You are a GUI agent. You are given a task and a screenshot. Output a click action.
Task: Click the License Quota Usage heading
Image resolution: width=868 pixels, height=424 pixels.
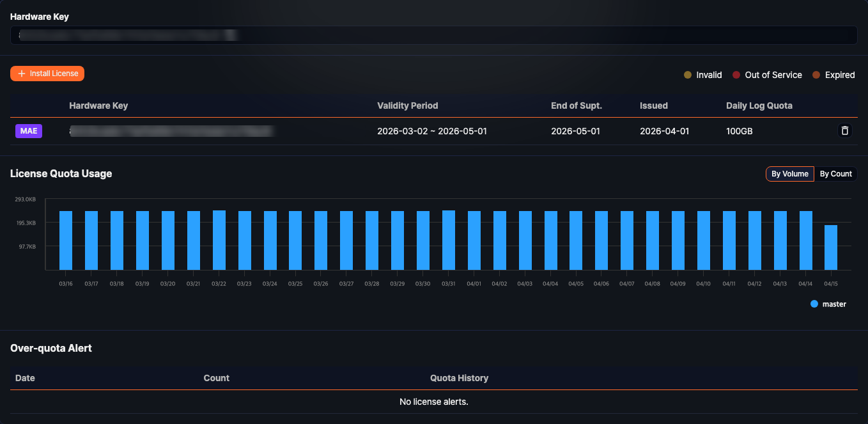tap(61, 173)
